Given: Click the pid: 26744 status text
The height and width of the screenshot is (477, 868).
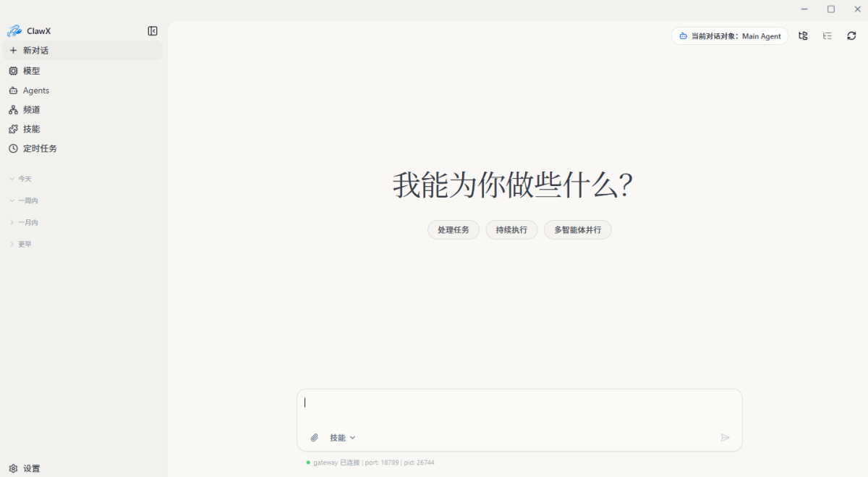Looking at the screenshot, I should pos(419,463).
